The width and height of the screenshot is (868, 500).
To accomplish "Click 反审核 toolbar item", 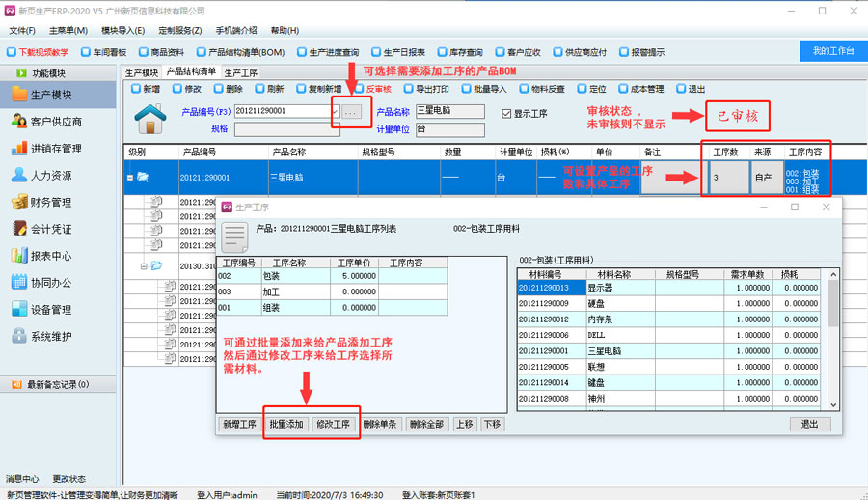I will click(373, 89).
